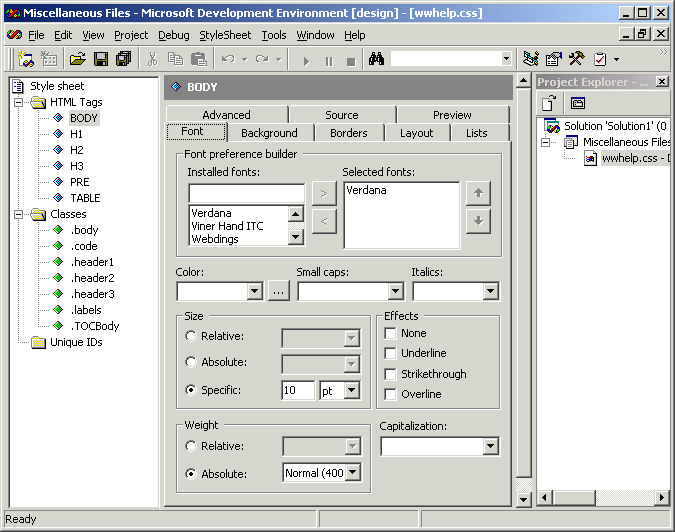Open the Project Explorer toolbar icon
This screenshot has height=532, width=675.
point(531,59)
